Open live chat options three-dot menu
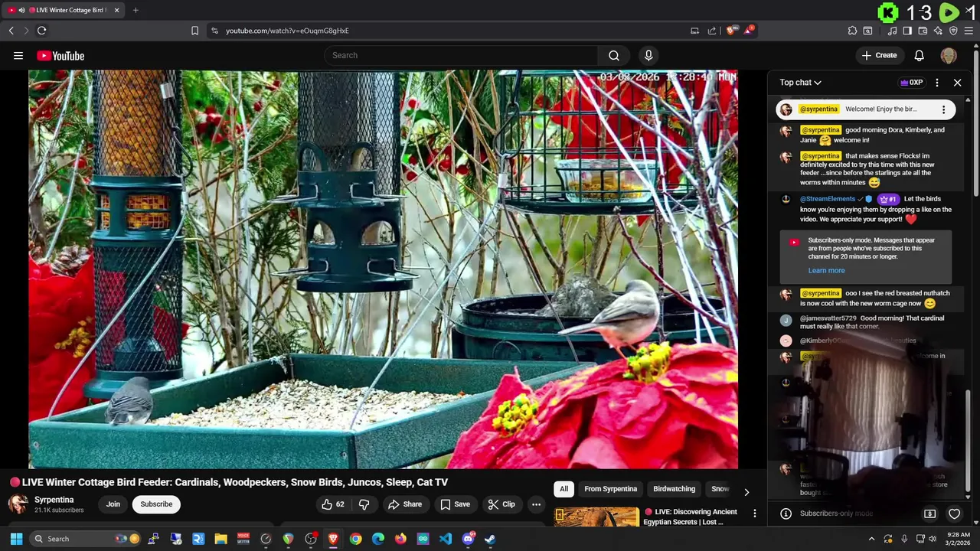980x551 pixels. pos(937,83)
